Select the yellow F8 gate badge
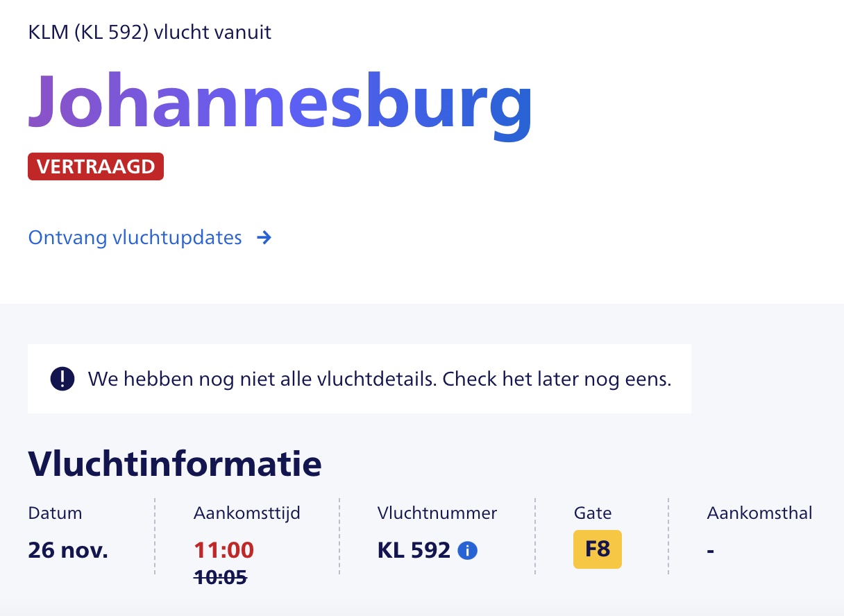This screenshot has height=616, width=844. point(597,549)
